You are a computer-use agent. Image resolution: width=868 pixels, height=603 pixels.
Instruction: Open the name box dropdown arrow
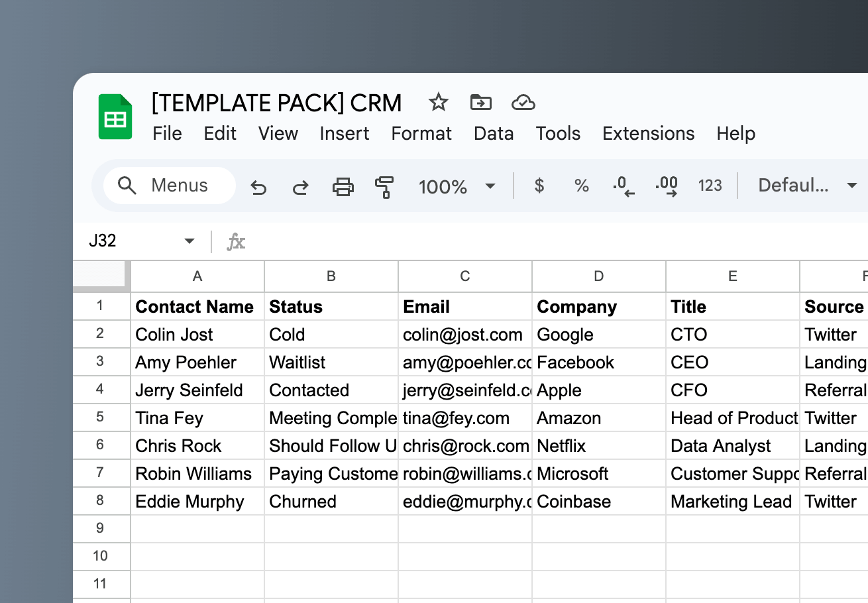(190, 241)
